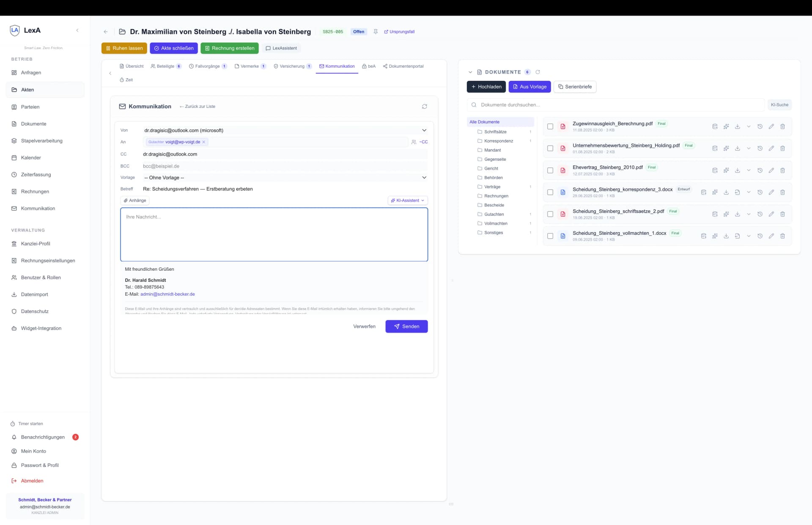Open the Von sender account dropdown
The width and height of the screenshot is (812, 525).
424,130
